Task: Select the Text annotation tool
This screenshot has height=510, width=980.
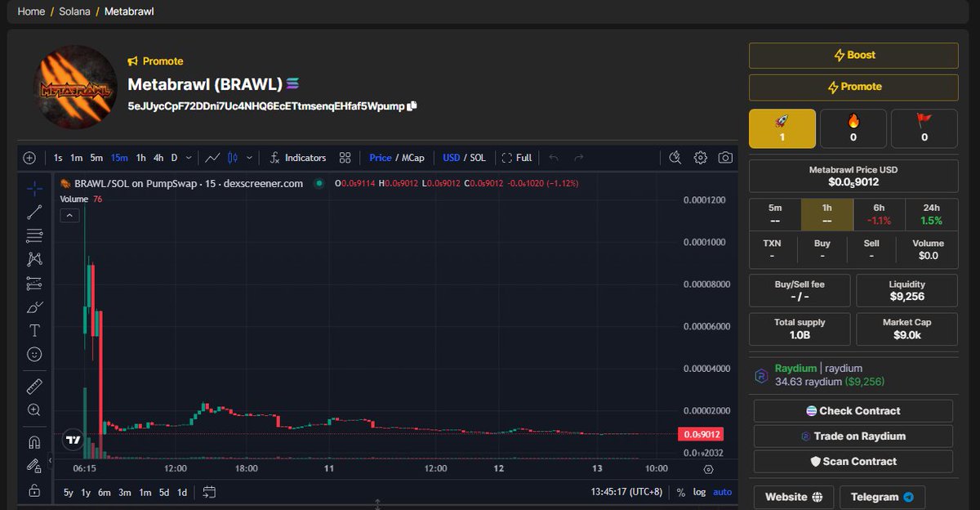Action: point(34,331)
